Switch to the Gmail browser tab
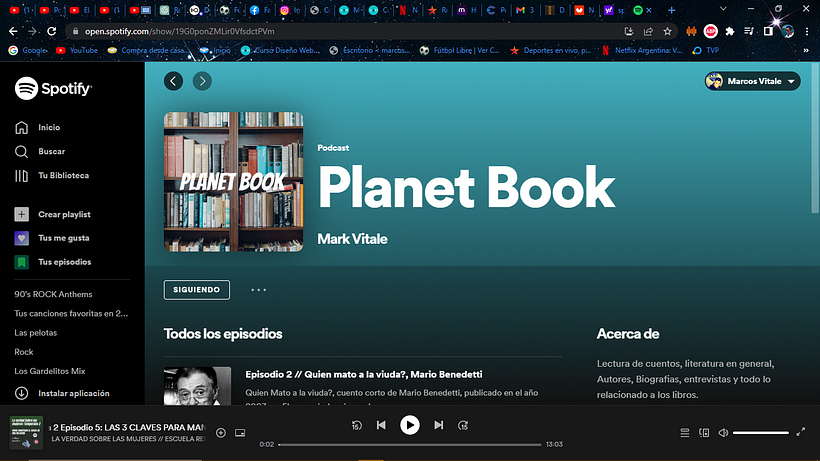 pos(526,10)
